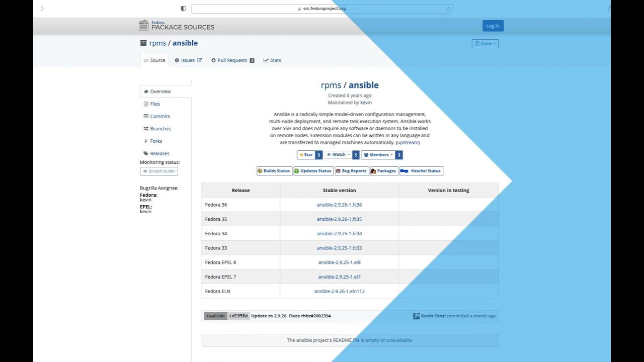The width and height of the screenshot is (644, 362).
Task: Click the members count badge 3
Action: point(399,155)
